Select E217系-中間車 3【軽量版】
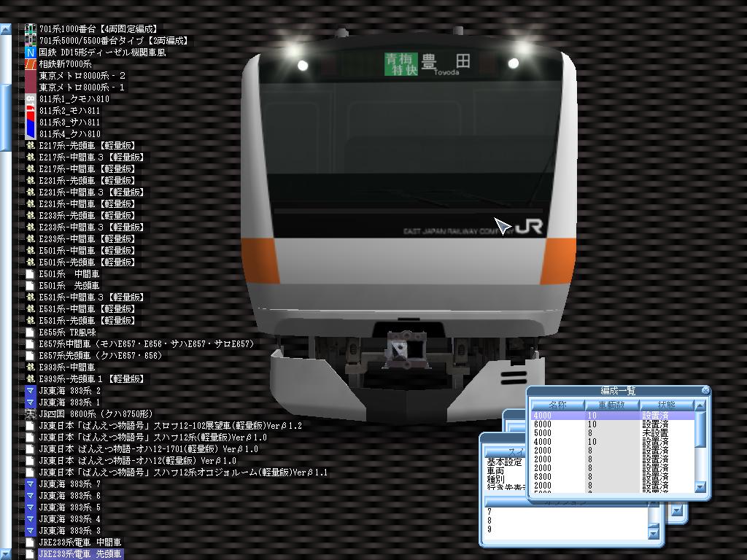 click(91, 157)
